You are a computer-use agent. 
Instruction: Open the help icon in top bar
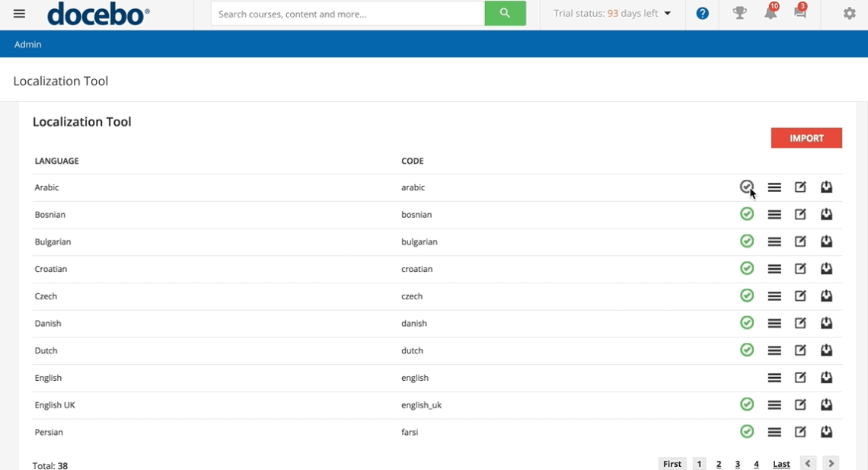click(702, 13)
